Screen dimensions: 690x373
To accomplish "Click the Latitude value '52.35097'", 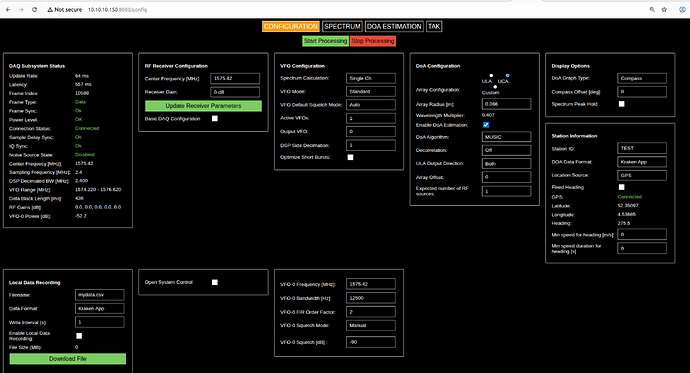I will coord(628,205).
